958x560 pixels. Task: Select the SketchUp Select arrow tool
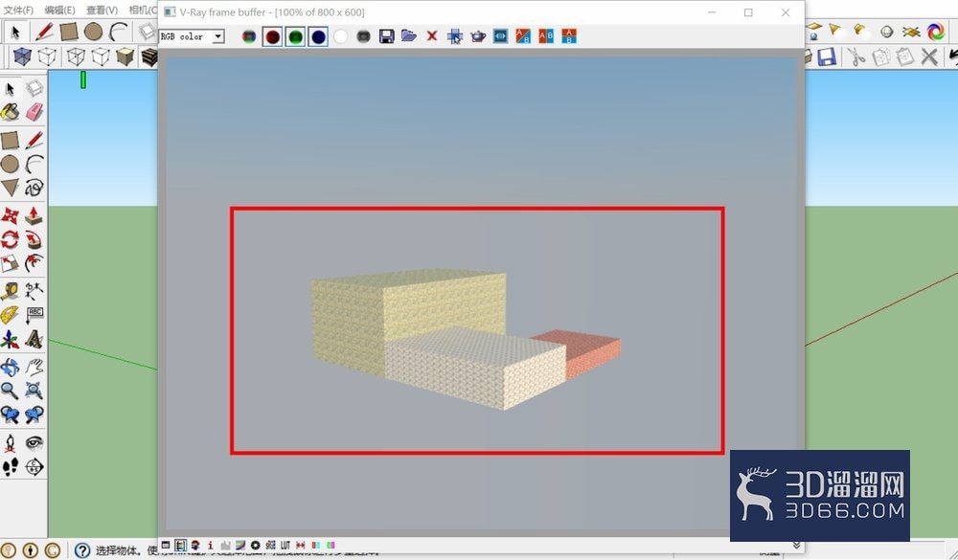(x=10, y=89)
